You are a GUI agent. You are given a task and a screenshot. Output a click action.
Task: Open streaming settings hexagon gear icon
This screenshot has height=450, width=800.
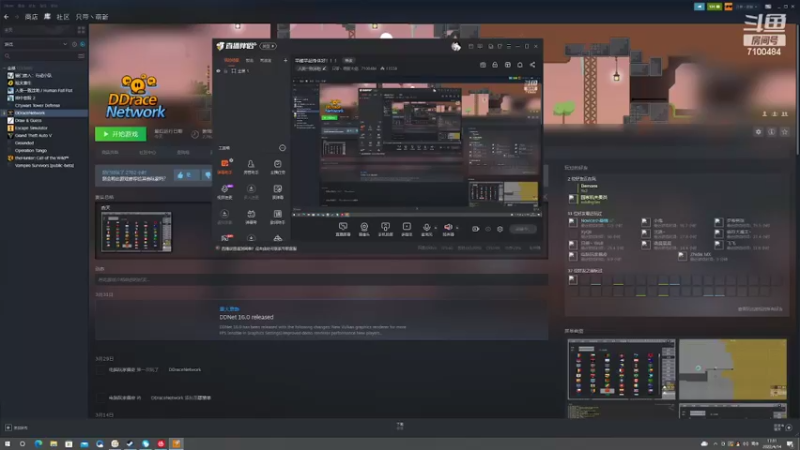click(500, 229)
